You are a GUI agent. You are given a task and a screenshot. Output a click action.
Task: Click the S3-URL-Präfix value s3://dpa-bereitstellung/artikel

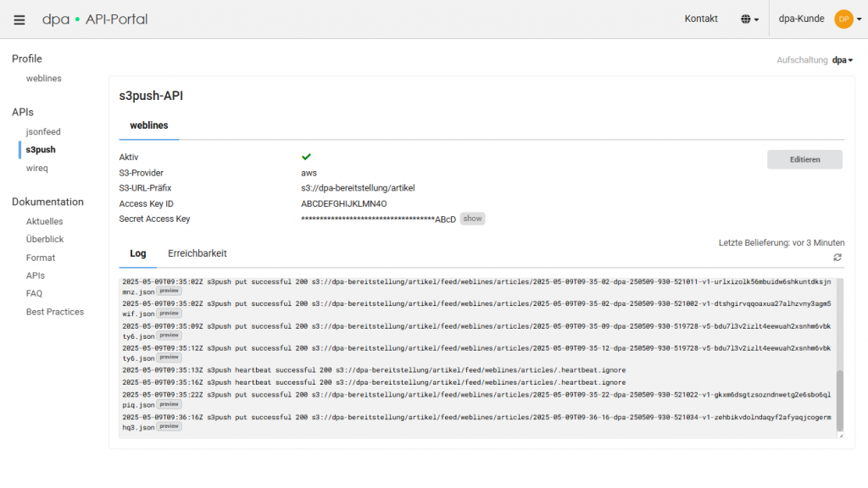[x=358, y=188]
